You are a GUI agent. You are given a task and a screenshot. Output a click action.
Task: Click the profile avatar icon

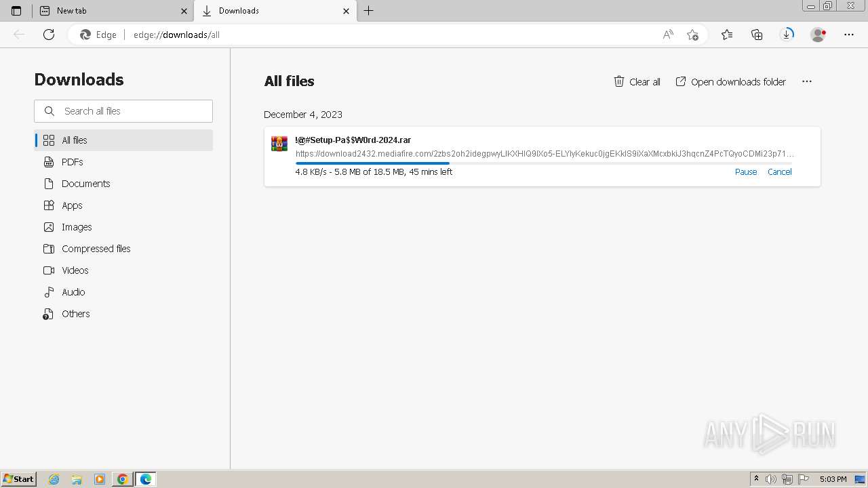click(818, 35)
